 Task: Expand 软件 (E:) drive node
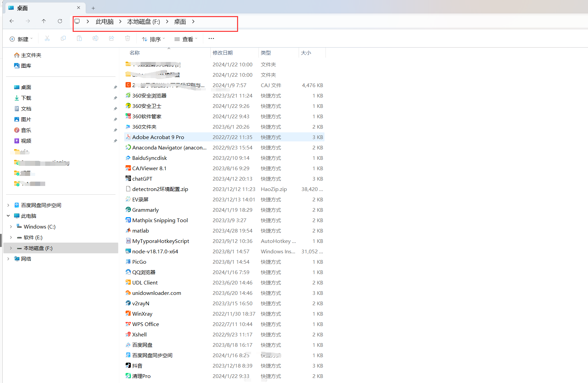point(11,237)
